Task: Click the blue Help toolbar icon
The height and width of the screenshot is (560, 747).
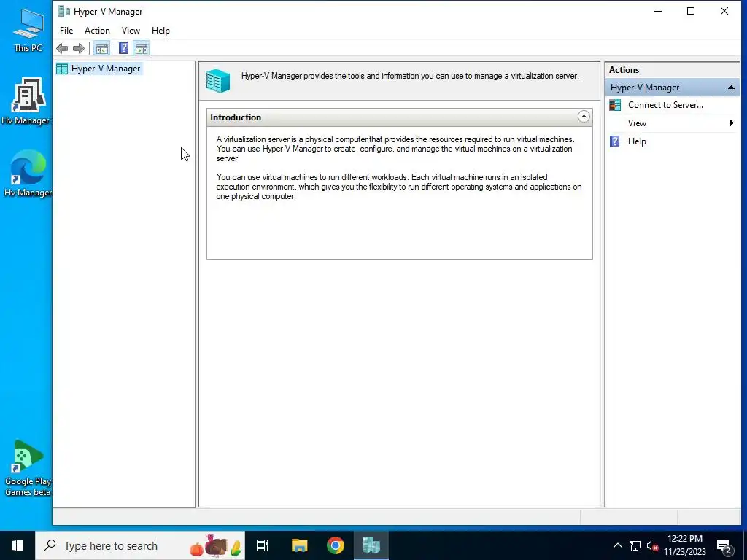Action: point(123,48)
